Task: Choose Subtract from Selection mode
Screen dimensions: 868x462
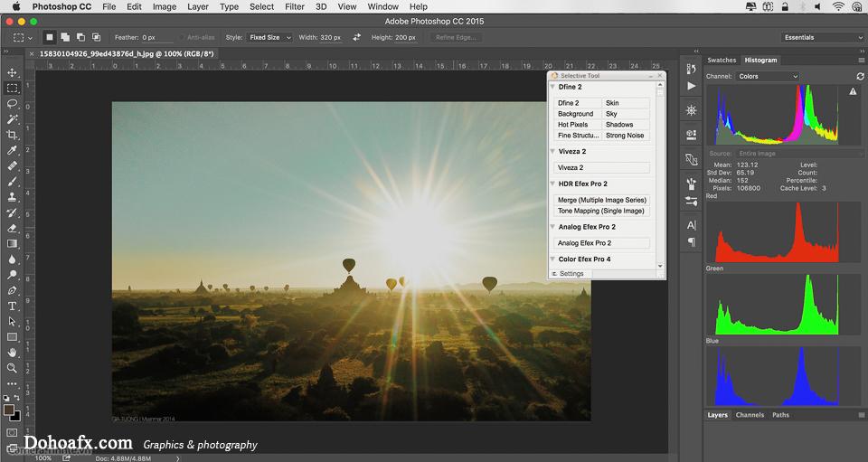Action: click(80, 37)
